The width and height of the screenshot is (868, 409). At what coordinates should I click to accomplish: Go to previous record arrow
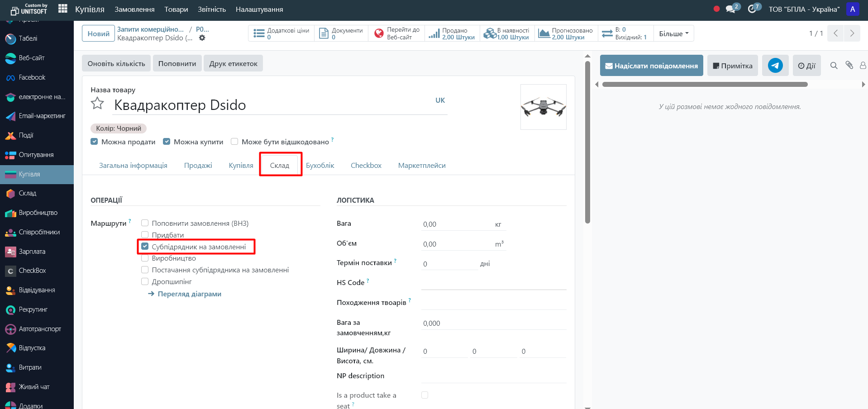(x=836, y=33)
